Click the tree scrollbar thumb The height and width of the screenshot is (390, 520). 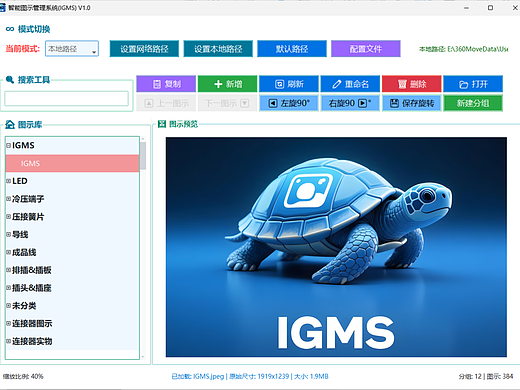[x=143, y=156]
